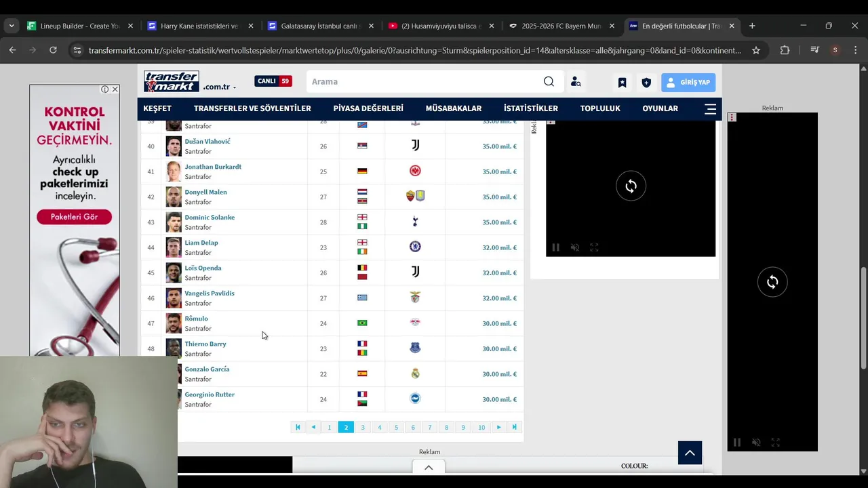Click the search magnifier icon
This screenshot has height=488, width=868.
click(x=549, y=81)
